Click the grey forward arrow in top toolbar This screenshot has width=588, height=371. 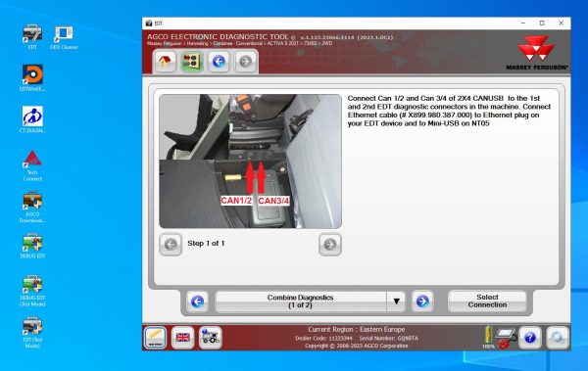coord(246,61)
